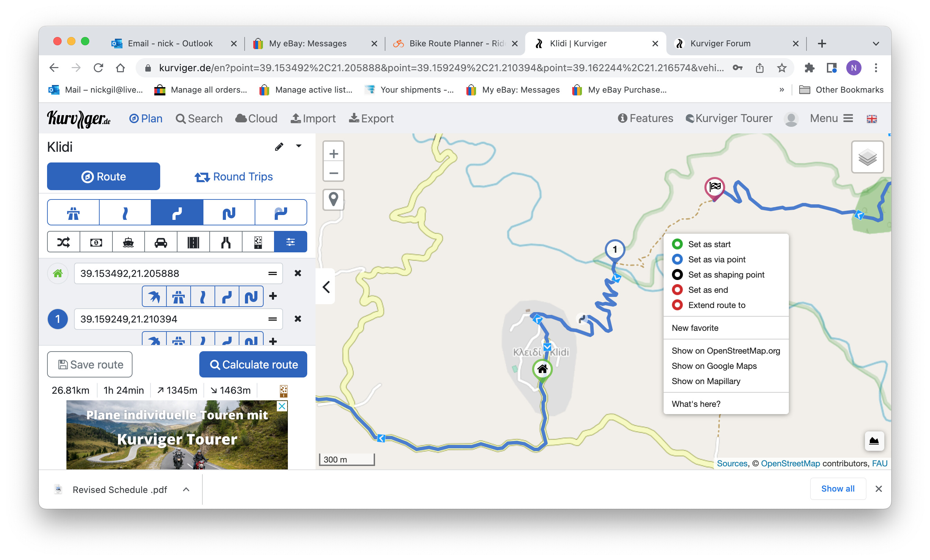Click Save route button
Screen dimensions: 930x560
[90, 364]
